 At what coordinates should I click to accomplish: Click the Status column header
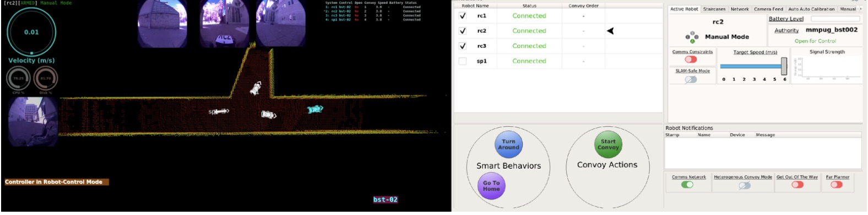pyautogui.click(x=529, y=6)
